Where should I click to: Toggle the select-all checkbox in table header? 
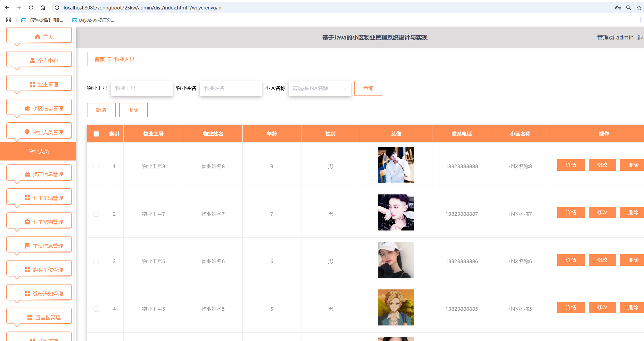pos(96,134)
